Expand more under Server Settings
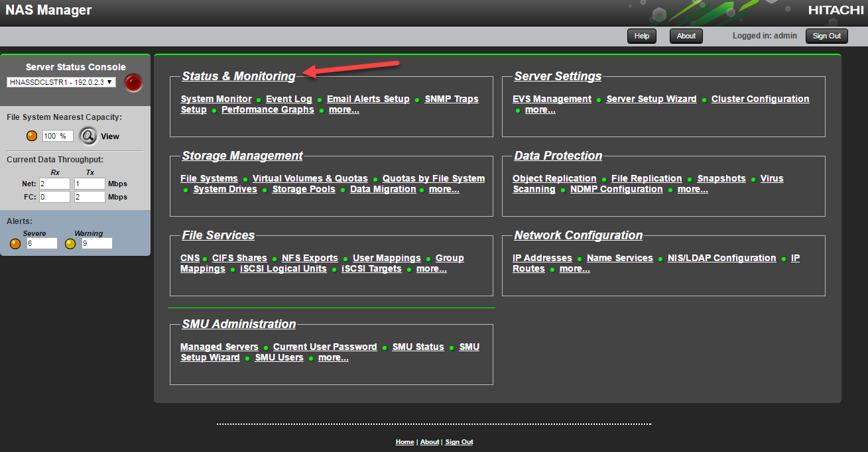 tap(540, 109)
